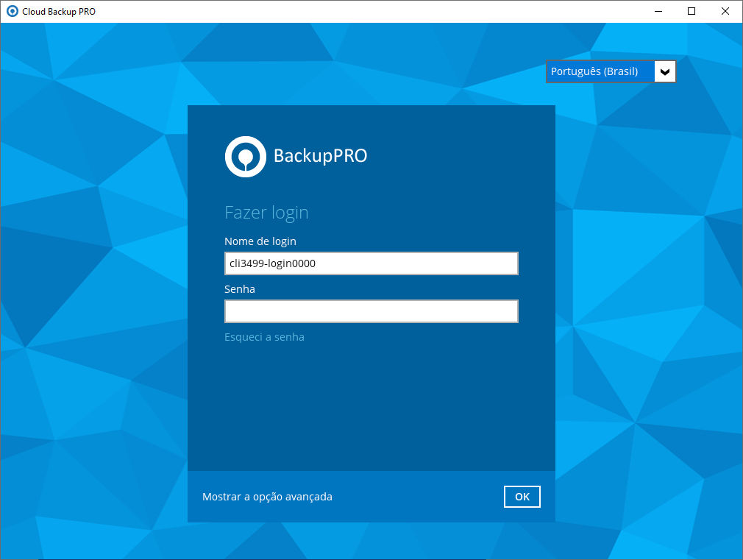Click the Cloud Backup PRO title bar icon
This screenshot has height=560, width=743.
coord(12,11)
